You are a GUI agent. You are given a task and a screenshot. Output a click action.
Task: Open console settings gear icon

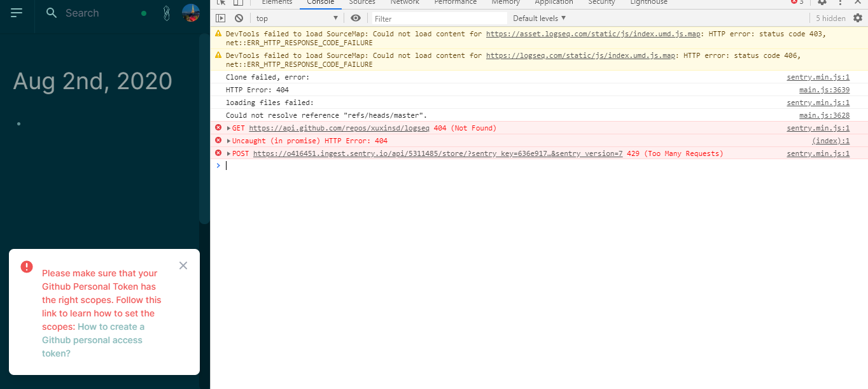tap(858, 18)
